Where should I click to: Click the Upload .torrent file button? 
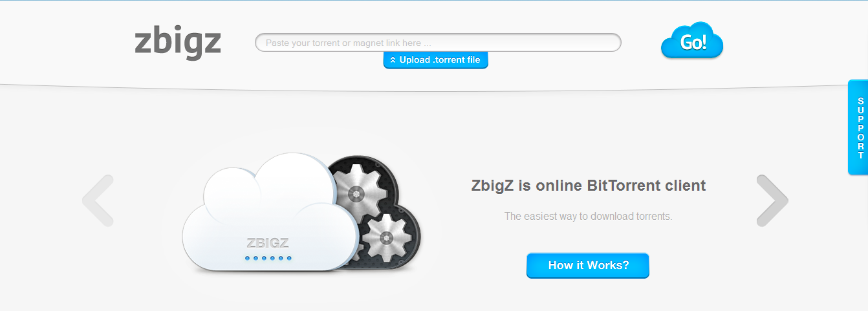tap(435, 60)
